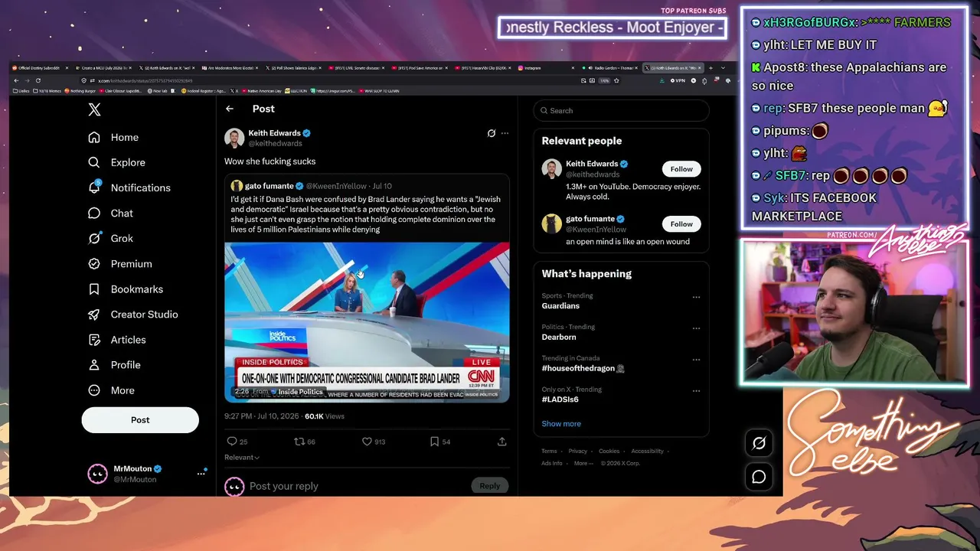Image resolution: width=980 pixels, height=551 pixels.
Task: Open MrMouton account switcher ellipsis
Action: pos(201,473)
